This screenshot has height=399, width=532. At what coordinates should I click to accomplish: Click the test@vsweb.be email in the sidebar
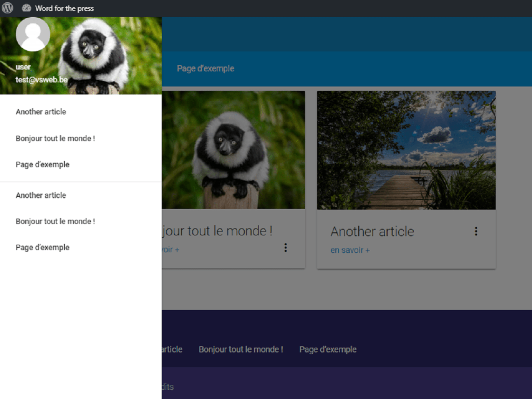(41, 80)
